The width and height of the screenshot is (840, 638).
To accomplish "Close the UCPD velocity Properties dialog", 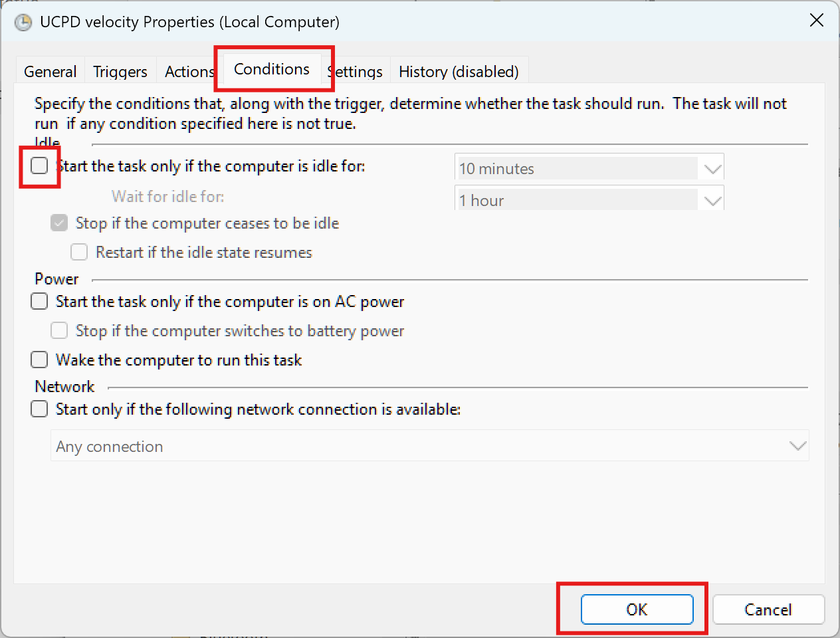I will (x=816, y=21).
